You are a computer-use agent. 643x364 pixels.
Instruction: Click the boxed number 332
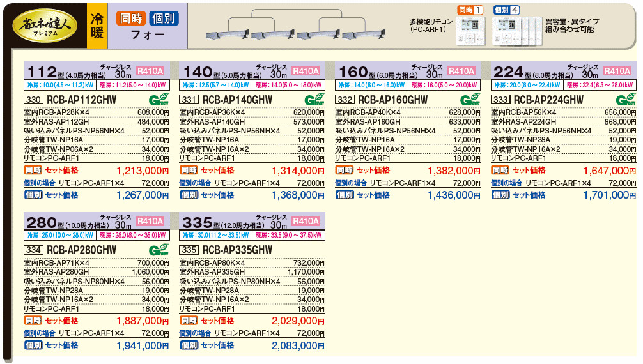(x=345, y=100)
